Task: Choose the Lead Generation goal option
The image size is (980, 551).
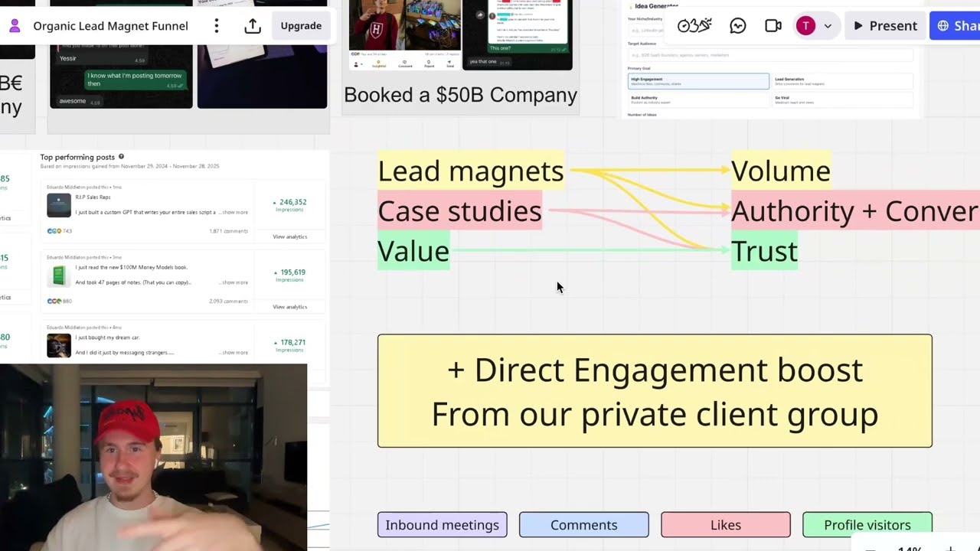Action: click(842, 81)
